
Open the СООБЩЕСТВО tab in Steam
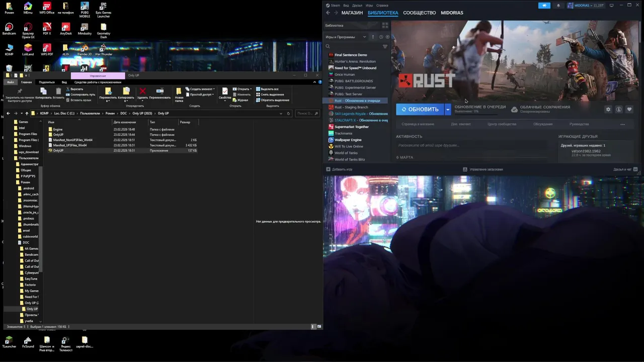419,13
